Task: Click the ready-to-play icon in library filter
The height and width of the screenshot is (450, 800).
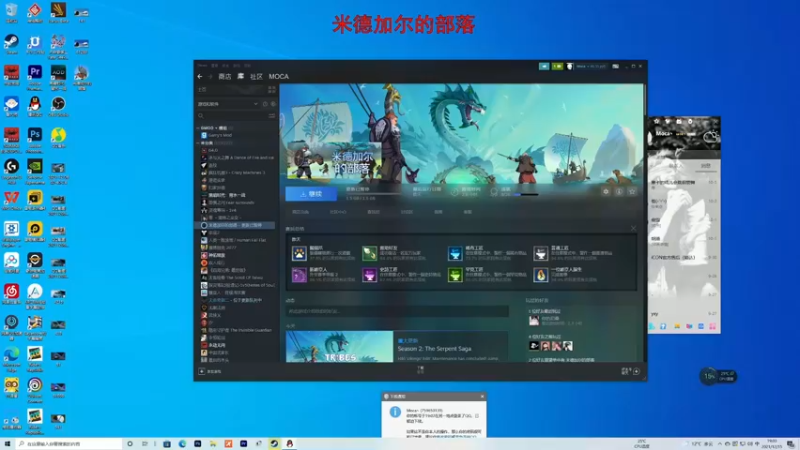Action: 273,104
